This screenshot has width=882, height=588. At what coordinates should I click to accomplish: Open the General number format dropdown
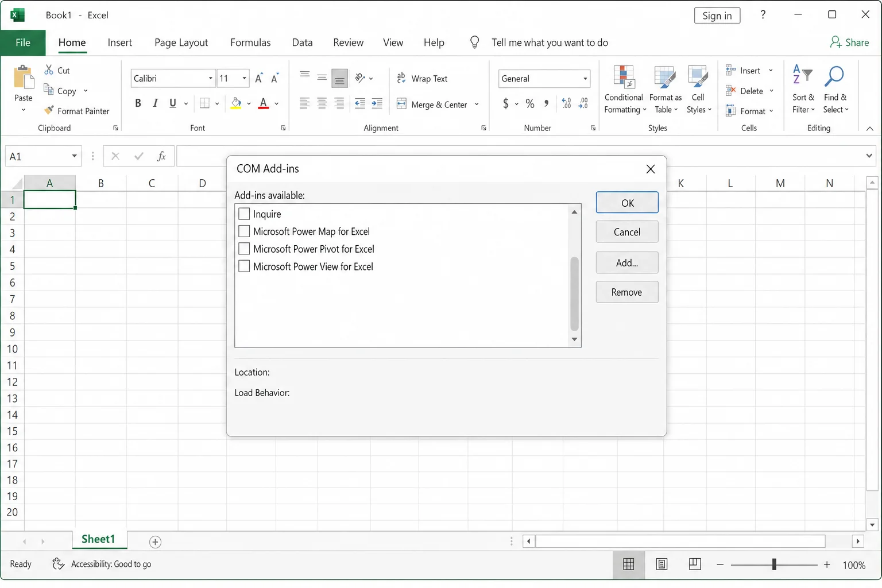(x=585, y=79)
